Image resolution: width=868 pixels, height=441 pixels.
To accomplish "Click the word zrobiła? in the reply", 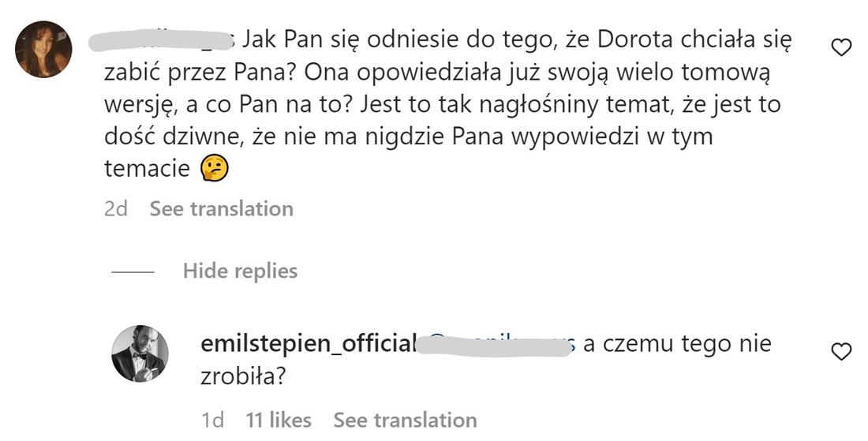I will (243, 377).
